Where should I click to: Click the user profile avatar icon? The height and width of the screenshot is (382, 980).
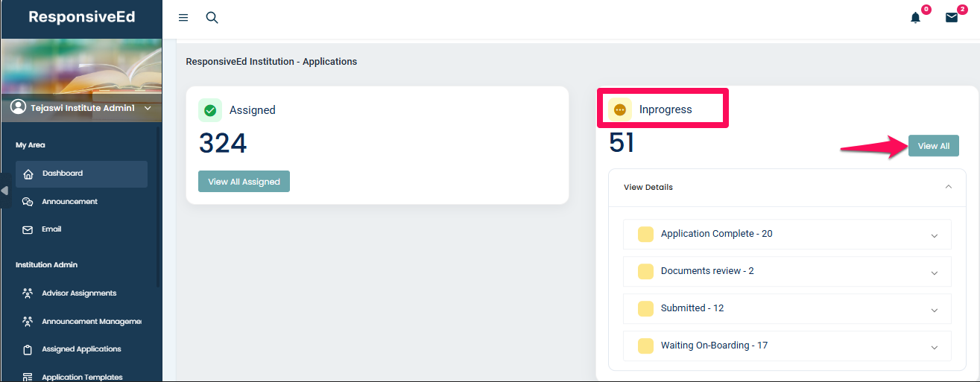(x=19, y=108)
